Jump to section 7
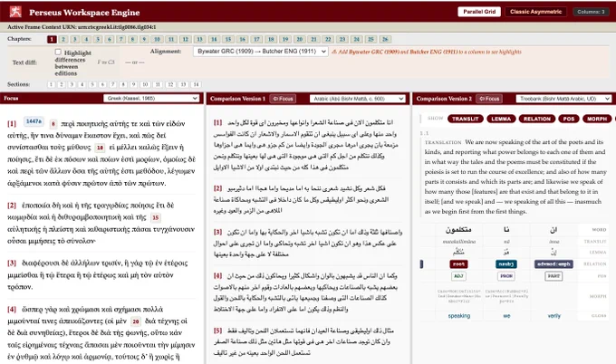Screen dimensions: 616x364 pyautogui.click(x=112, y=84)
